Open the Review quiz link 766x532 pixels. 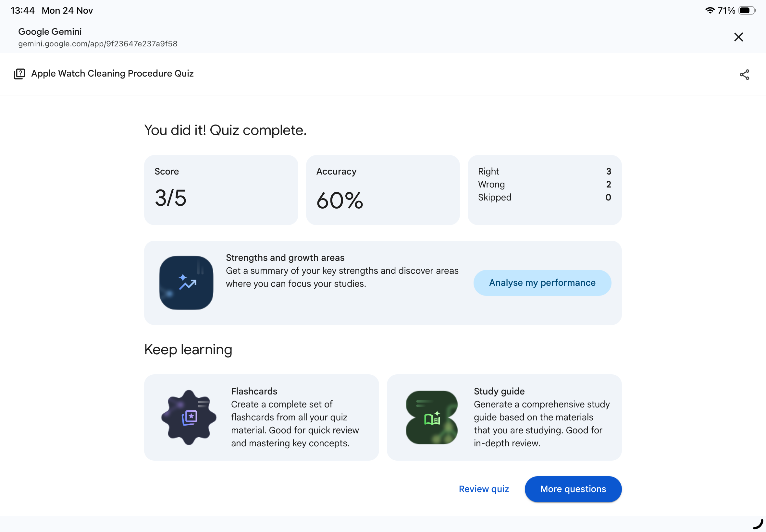(484, 489)
